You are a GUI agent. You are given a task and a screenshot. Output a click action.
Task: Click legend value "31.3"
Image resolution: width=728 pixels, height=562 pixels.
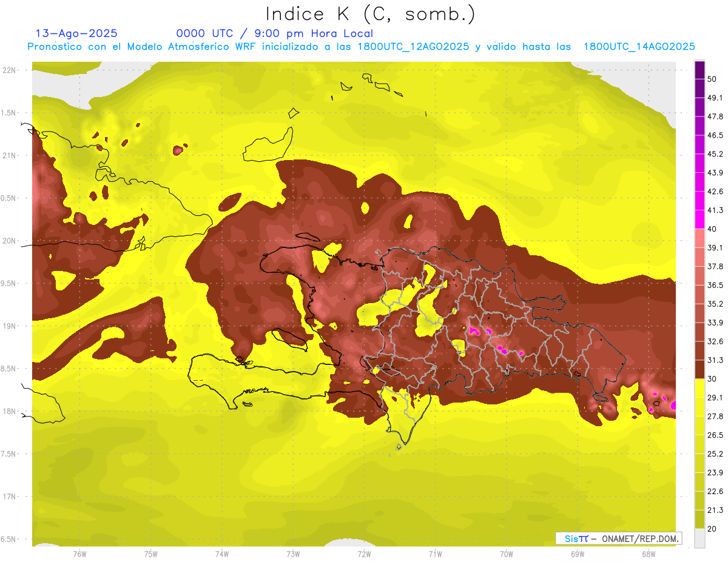pyautogui.click(x=715, y=360)
